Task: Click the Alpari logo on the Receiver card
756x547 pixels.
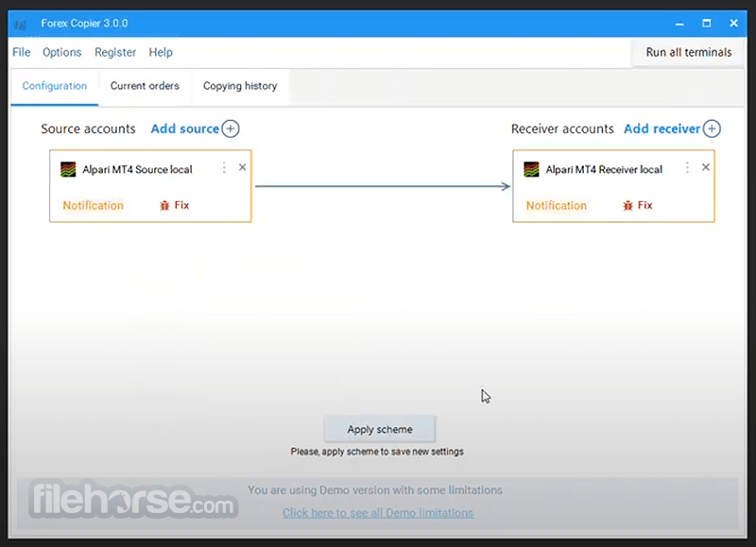Action: [531, 170]
